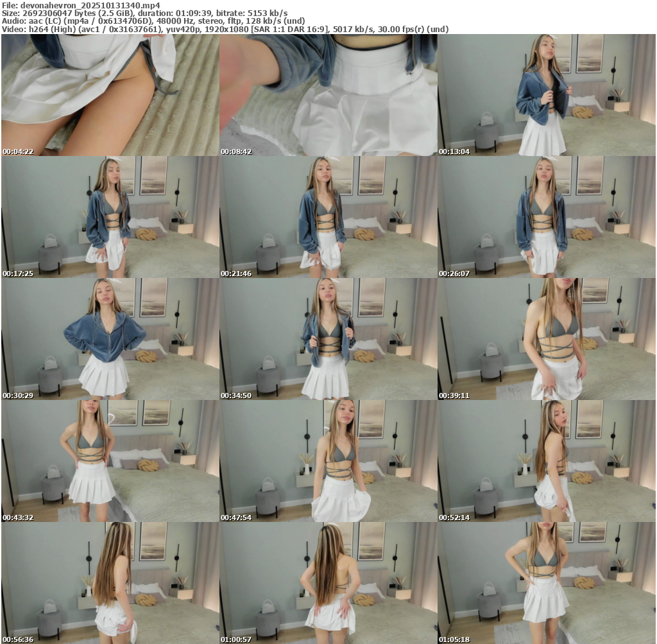Viewport: 657px width, 644px height.
Task: View the 00:39:11 frame
Action: pos(547,339)
